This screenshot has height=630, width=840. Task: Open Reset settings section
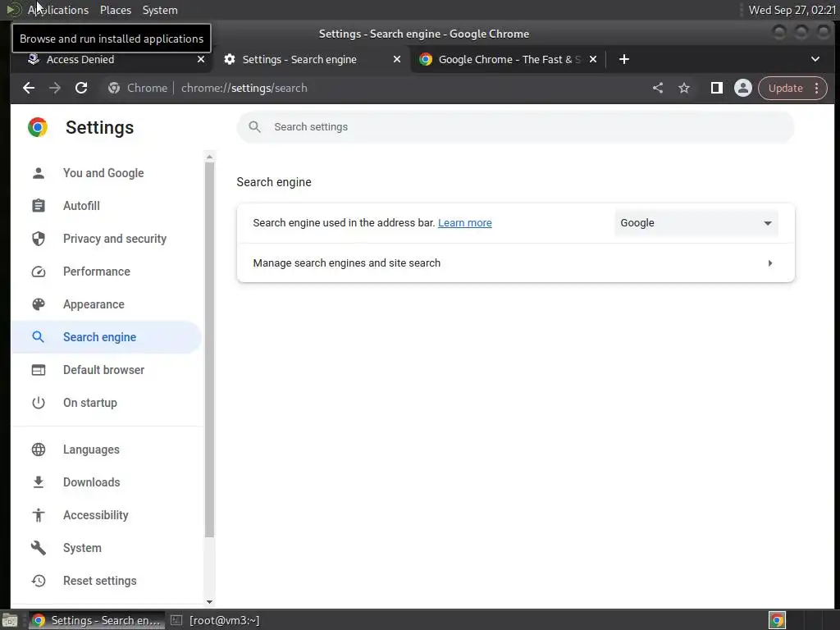click(x=106, y=581)
